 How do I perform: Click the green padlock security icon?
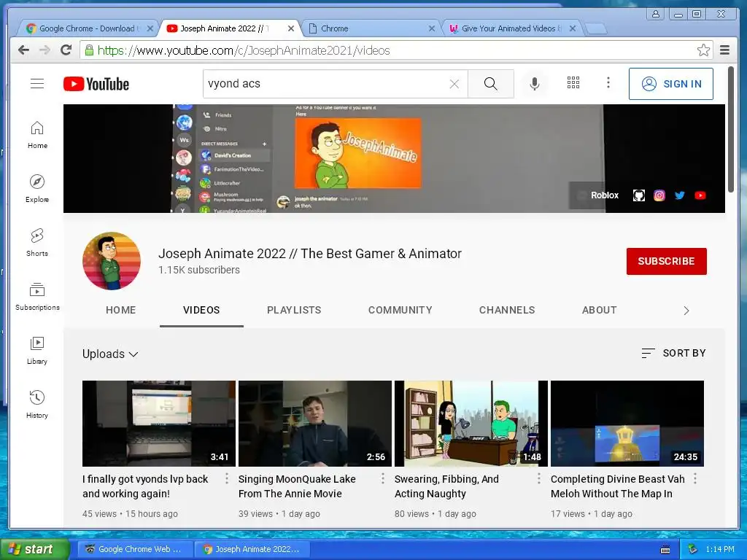coord(89,50)
